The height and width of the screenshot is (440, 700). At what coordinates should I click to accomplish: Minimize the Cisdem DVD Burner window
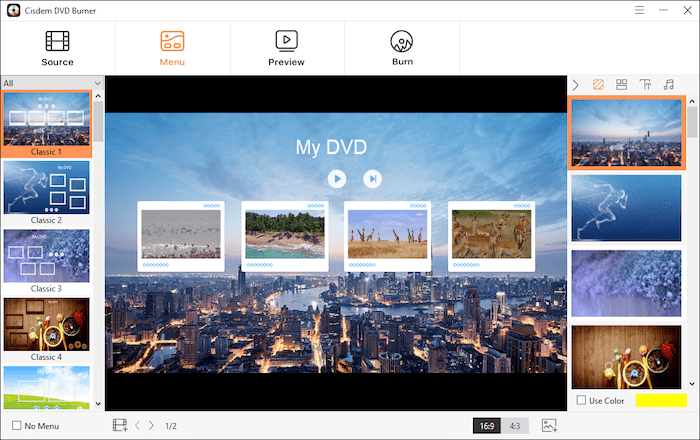[x=663, y=10]
